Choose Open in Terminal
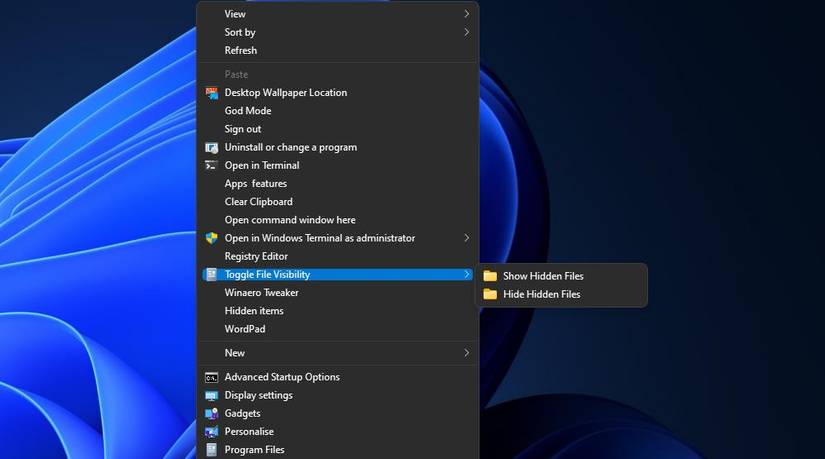 [338, 165]
